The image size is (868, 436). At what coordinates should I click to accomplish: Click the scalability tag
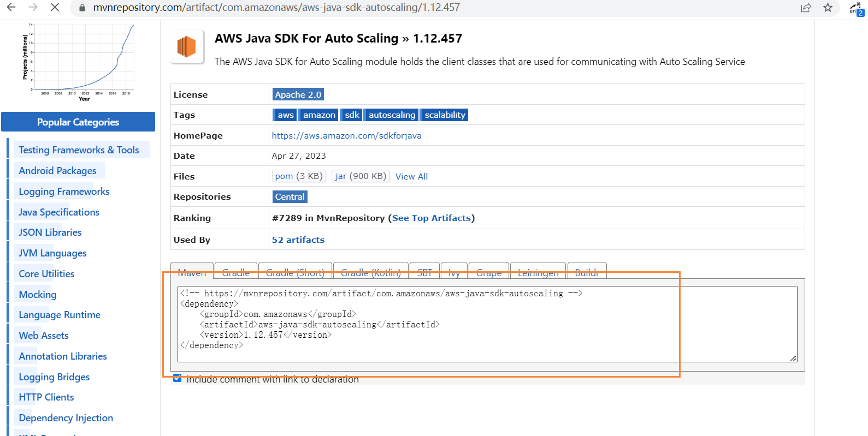445,115
